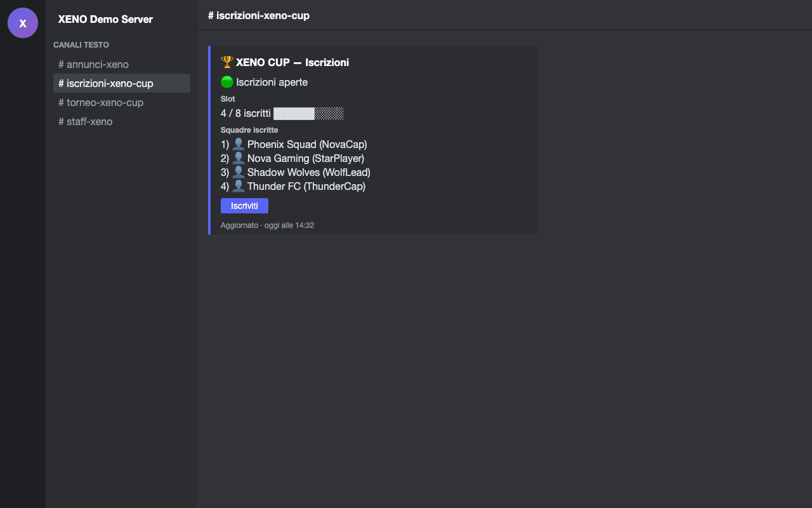Click the Phoenix Squad team avatar icon
Screen dimensions: 812x508
(239, 144)
